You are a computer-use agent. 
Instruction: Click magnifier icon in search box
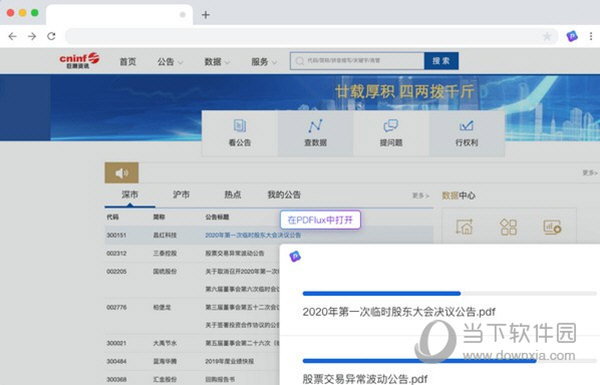(x=300, y=61)
